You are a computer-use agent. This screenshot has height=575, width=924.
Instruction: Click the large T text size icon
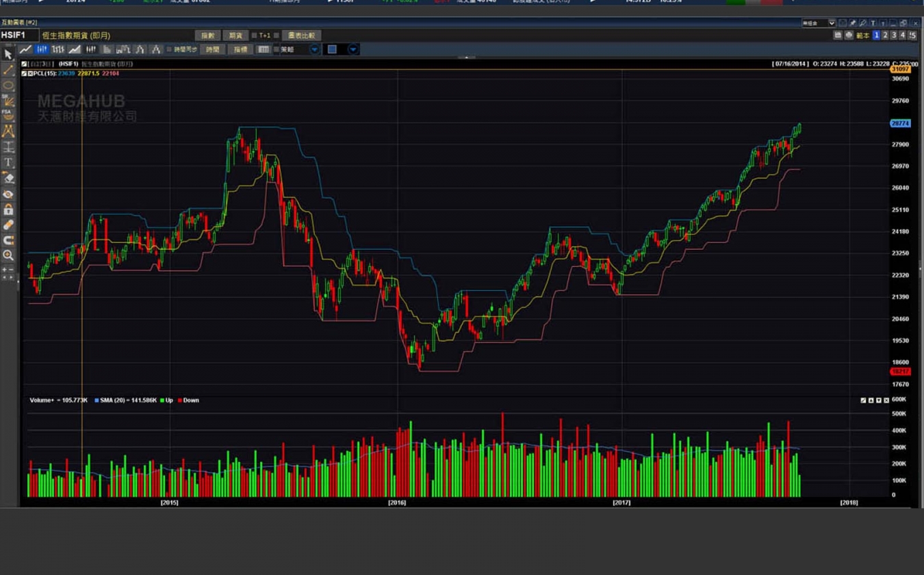click(x=873, y=23)
